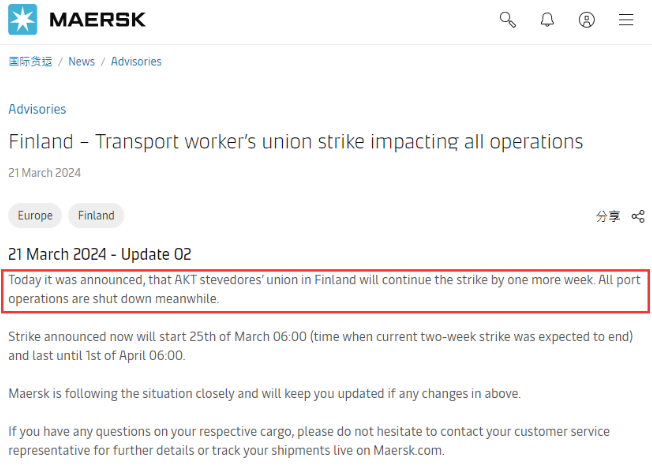The width and height of the screenshot is (652, 468).
Task: Go to 国际货运 breadcrumb link
Action: [x=30, y=62]
